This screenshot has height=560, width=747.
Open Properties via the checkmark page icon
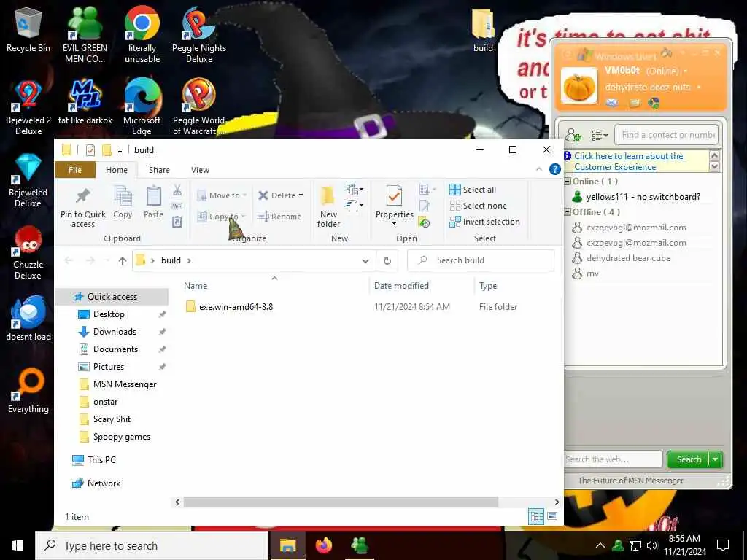394,197
